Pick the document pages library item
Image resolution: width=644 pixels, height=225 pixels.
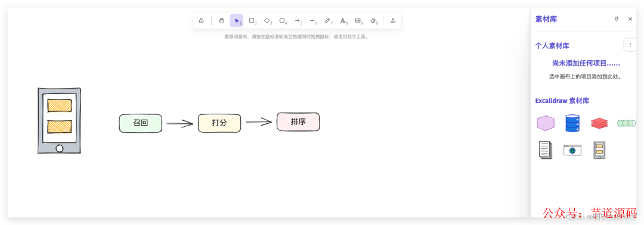pyautogui.click(x=546, y=150)
